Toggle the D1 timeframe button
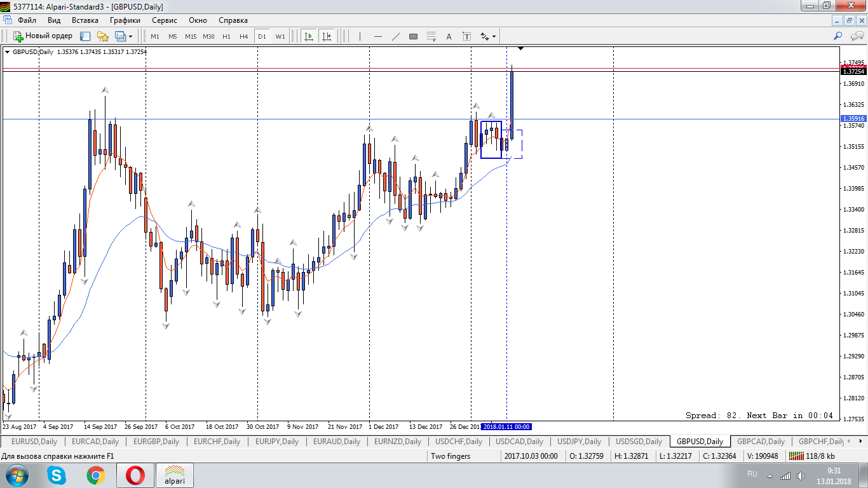Image resolution: width=868 pixels, height=488 pixels. coord(262,37)
